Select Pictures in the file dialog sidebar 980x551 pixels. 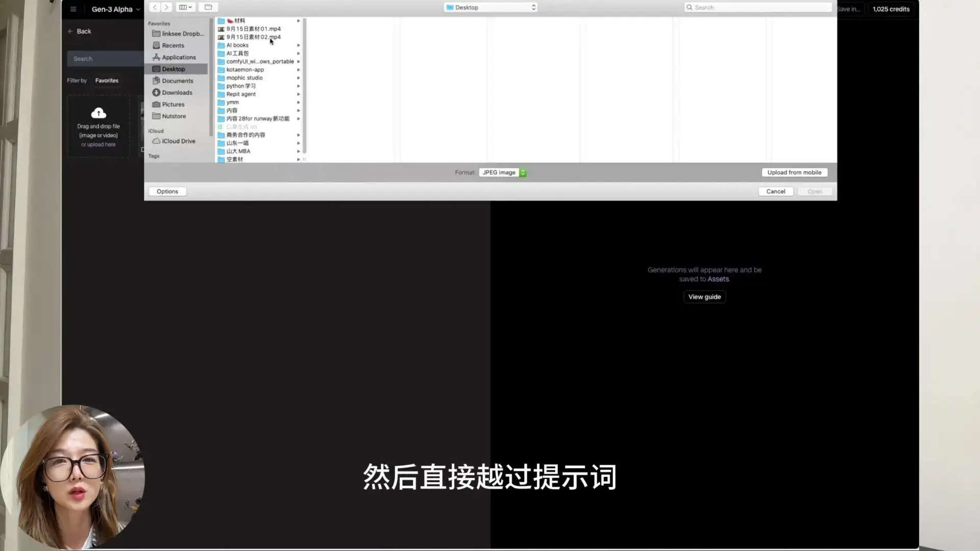point(173,104)
